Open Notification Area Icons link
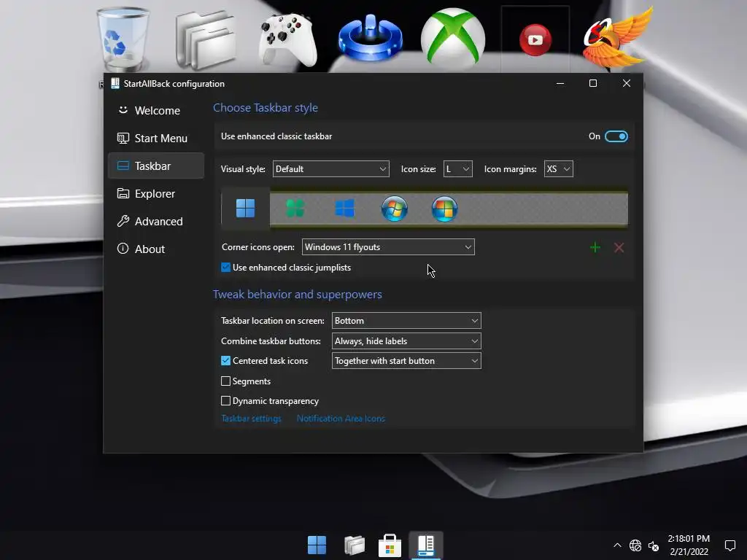This screenshot has width=747, height=560. (341, 419)
